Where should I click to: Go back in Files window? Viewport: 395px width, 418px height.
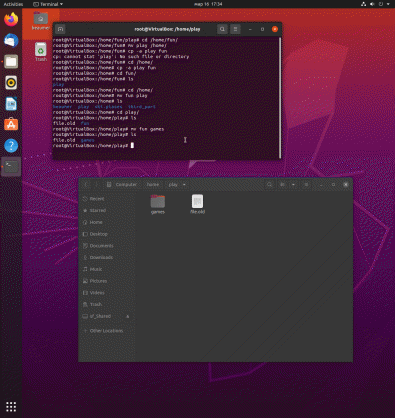[x=86, y=184]
